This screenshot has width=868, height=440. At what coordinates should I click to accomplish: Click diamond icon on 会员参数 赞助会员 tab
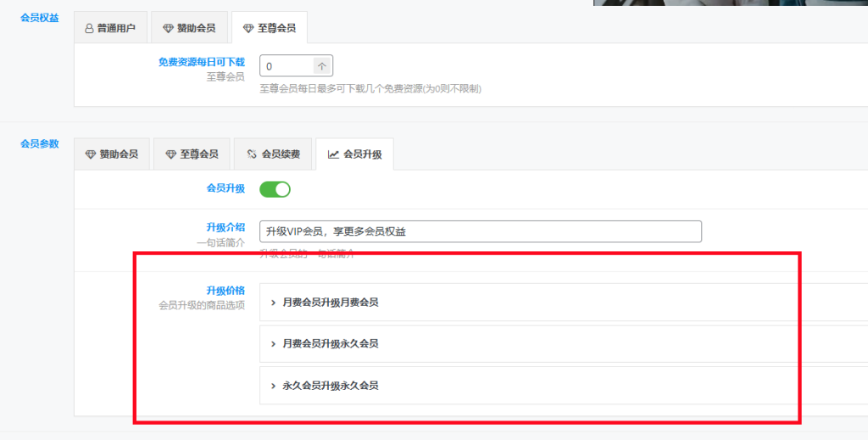91,154
